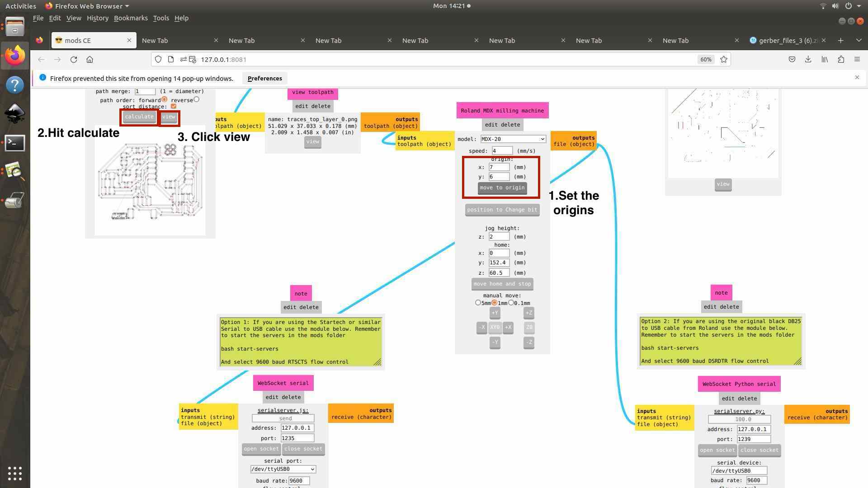Expand the MDX-20 model dropdown
Image resolution: width=868 pixels, height=488 pixels.
[513, 139]
